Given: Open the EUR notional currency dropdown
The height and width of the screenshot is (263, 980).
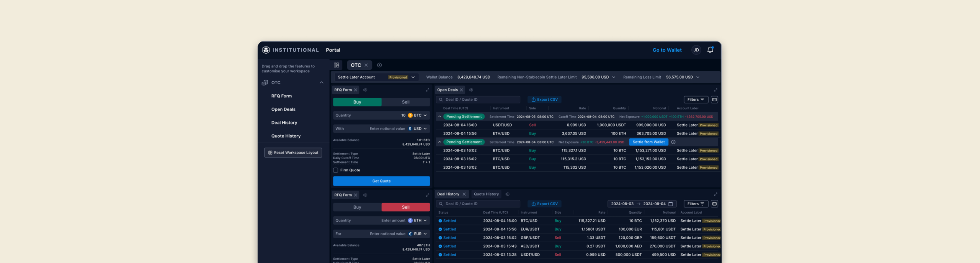Looking at the screenshot, I should [418, 234].
